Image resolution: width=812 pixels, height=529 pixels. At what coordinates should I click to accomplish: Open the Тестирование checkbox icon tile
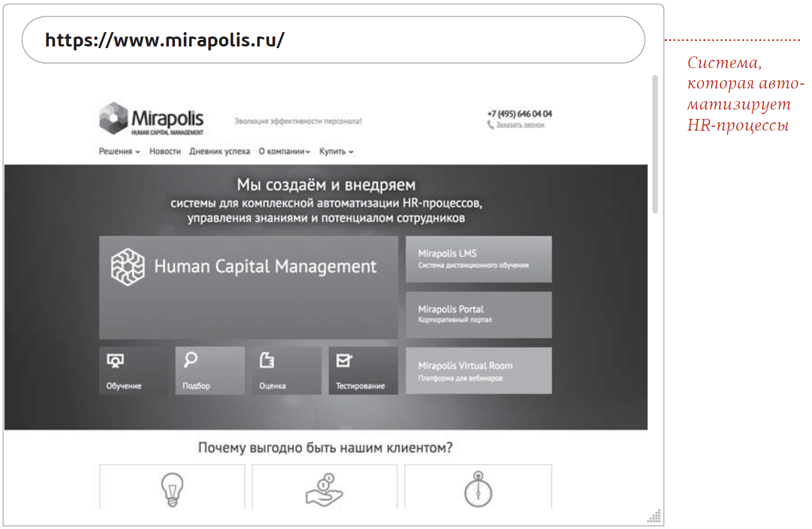pyautogui.click(x=363, y=370)
